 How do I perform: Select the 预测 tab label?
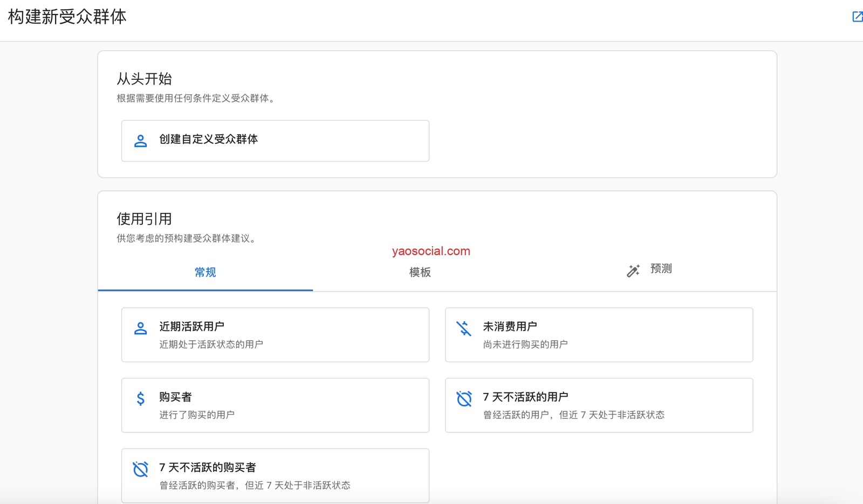click(661, 268)
